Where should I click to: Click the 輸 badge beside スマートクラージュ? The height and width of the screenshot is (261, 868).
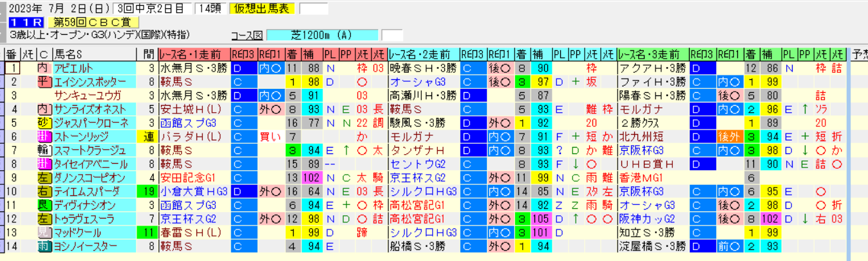(x=43, y=150)
